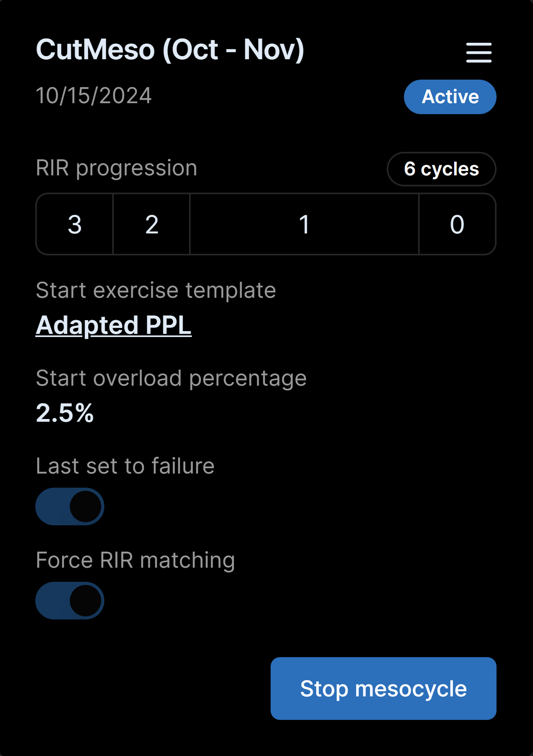Click the Last set to failure label

click(x=125, y=466)
